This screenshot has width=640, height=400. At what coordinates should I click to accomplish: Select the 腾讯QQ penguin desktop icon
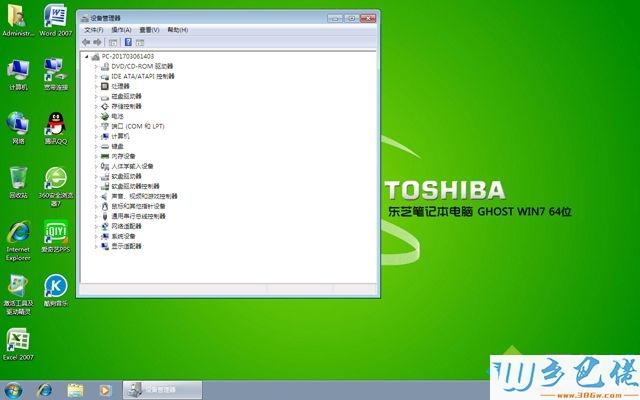click(x=56, y=128)
